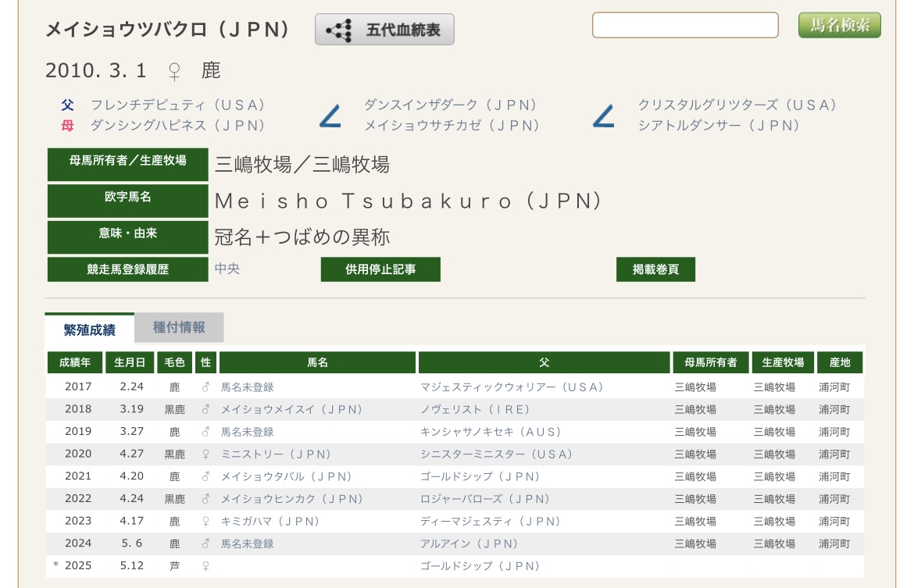The height and width of the screenshot is (588, 914).
Task: Open sire ディーマジェスティ (JPN) link
Action: click(491, 521)
